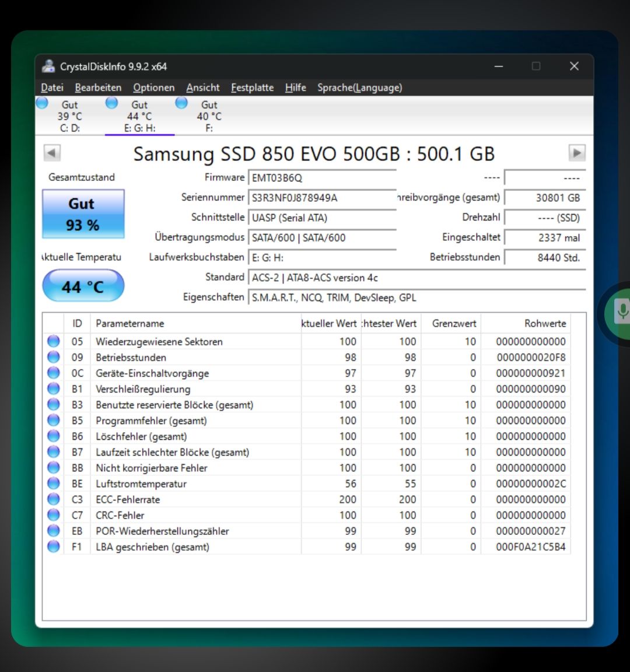630x672 pixels.
Task: Click the status dot for Löschfehler (gesamt)
Action: pos(54,436)
